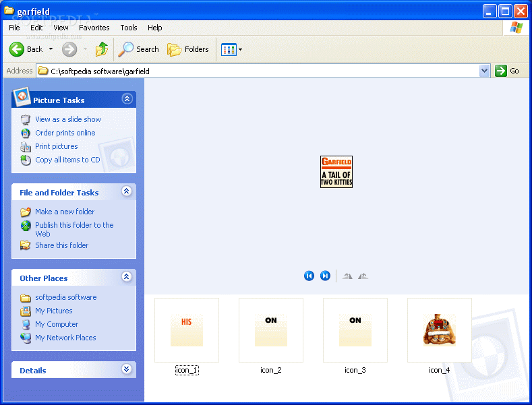Click the softpedia software folder icon

26,298
